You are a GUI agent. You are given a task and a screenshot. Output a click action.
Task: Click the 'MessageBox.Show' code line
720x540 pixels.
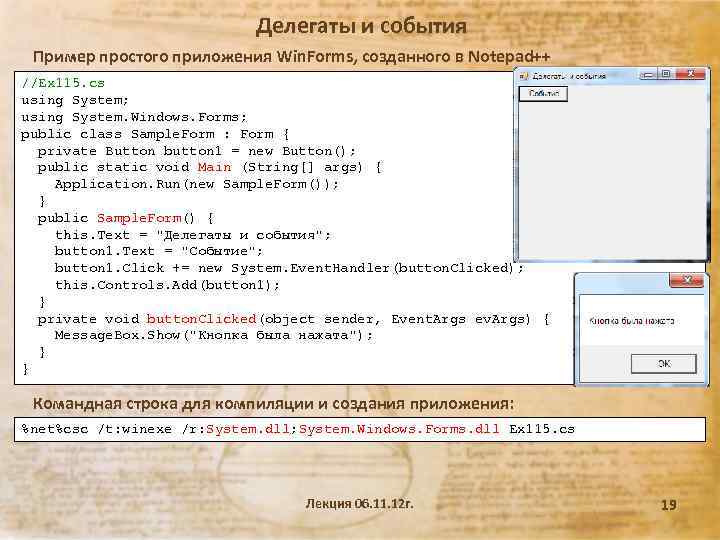point(214,335)
